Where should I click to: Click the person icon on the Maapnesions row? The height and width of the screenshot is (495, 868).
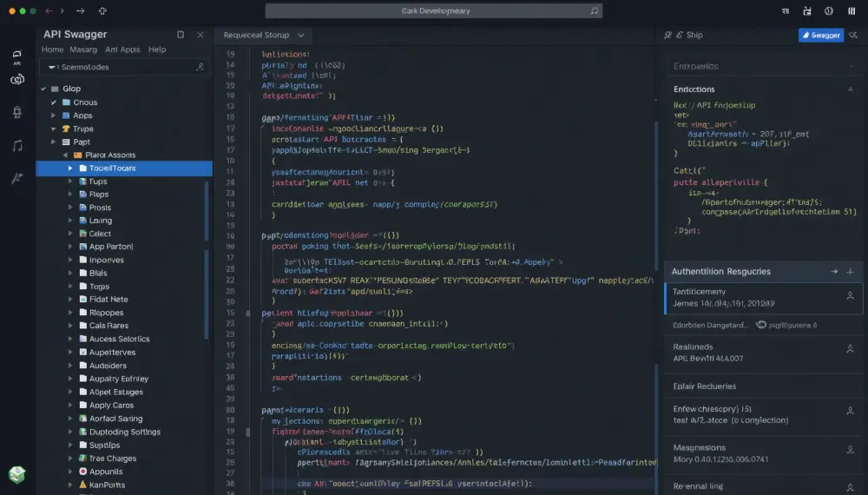(x=850, y=450)
